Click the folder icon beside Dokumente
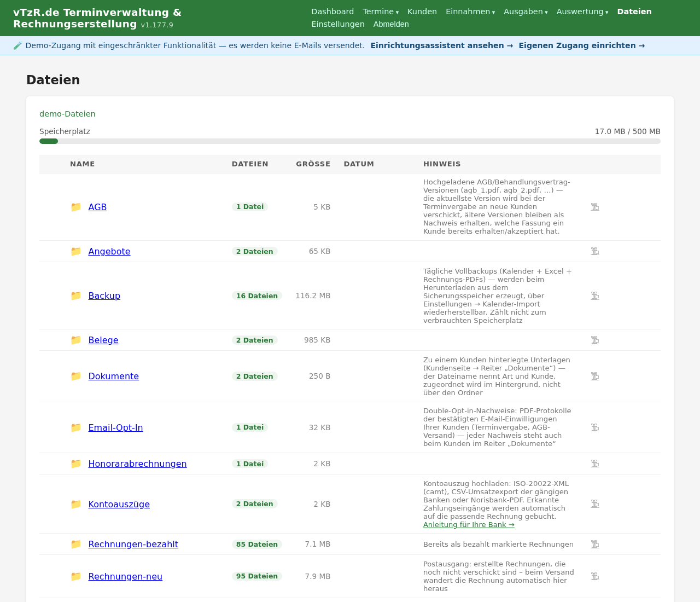Screen dimensions: 700x602 click(76, 376)
